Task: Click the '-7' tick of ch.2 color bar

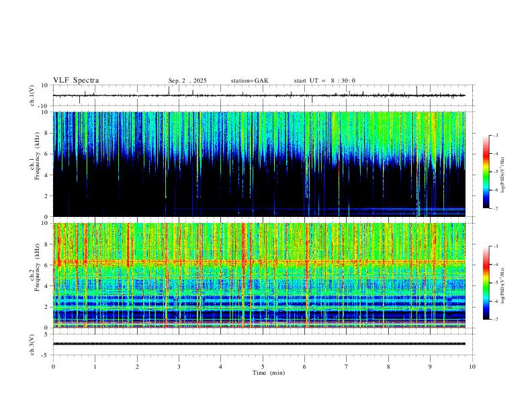Action: pyautogui.click(x=496, y=319)
